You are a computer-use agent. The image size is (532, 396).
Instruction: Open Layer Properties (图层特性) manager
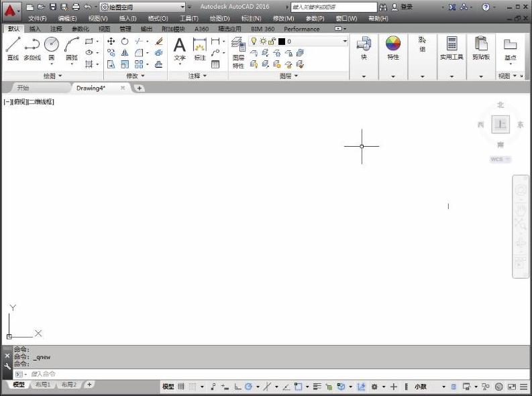(x=238, y=50)
